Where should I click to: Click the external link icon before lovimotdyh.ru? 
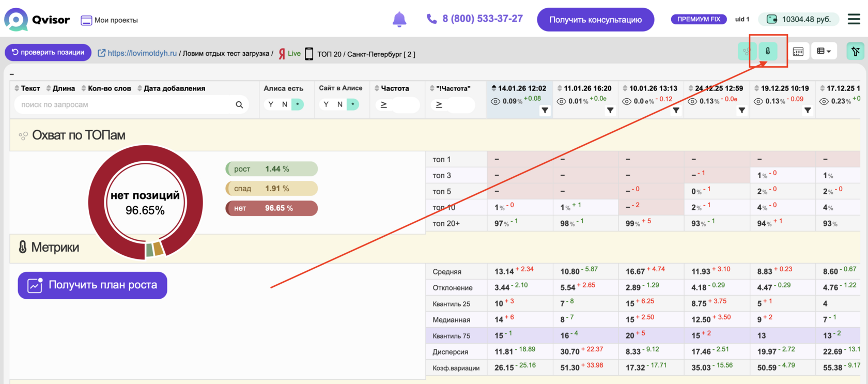(102, 53)
